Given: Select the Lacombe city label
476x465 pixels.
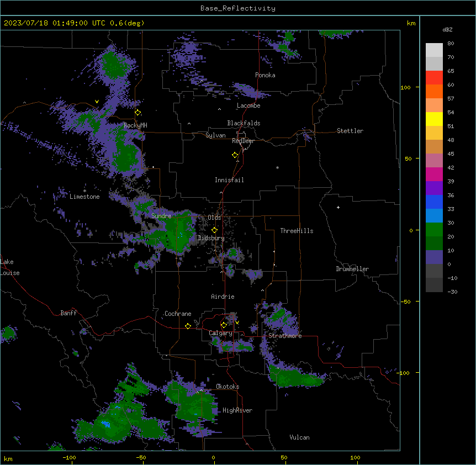Looking at the screenshot, I should (248, 105).
